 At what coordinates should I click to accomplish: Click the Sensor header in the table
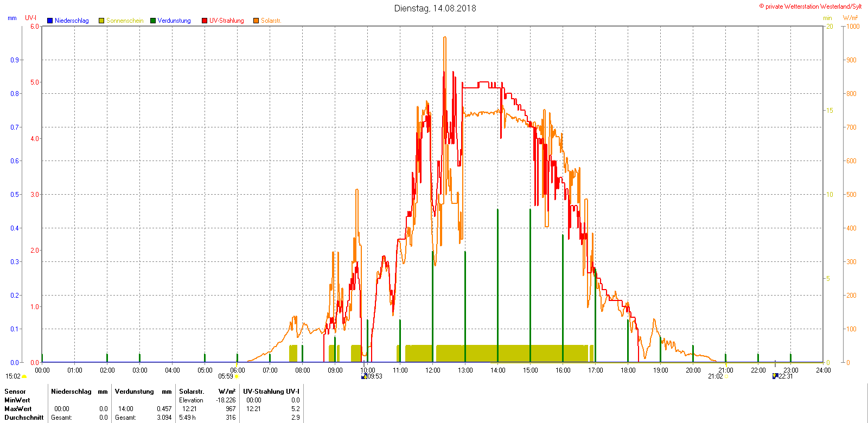tap(15, 392)
